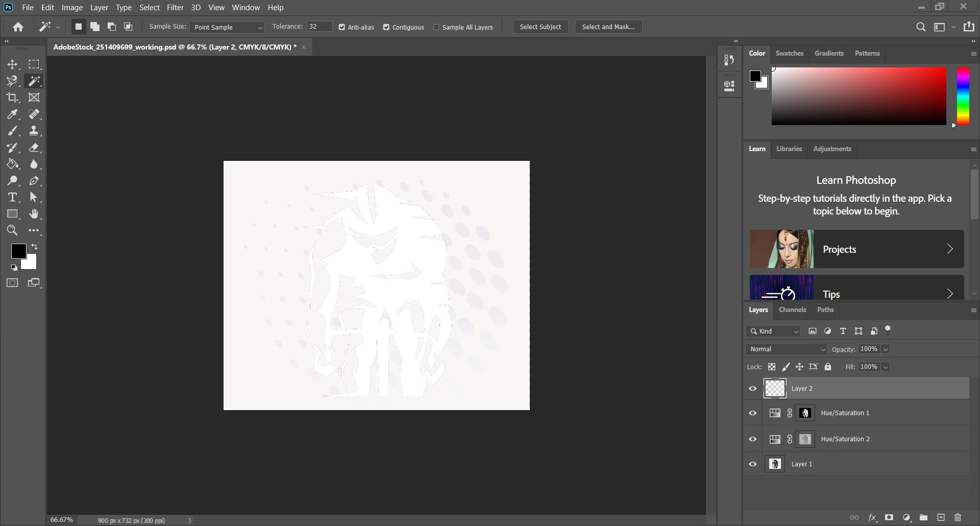The height and width of the screenshot is (526, 980).
Task: Expand the Opacity slider arrow
Action: click(x=886, y=349)
